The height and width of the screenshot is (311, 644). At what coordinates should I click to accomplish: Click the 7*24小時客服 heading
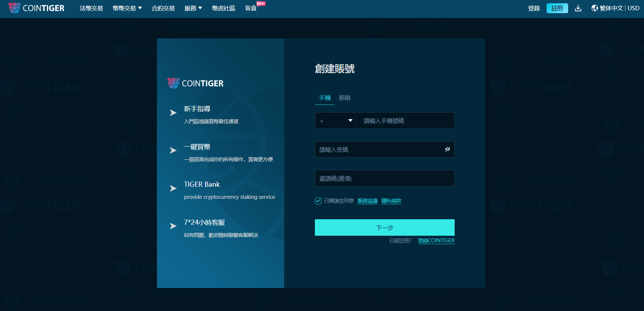point(204,223)
